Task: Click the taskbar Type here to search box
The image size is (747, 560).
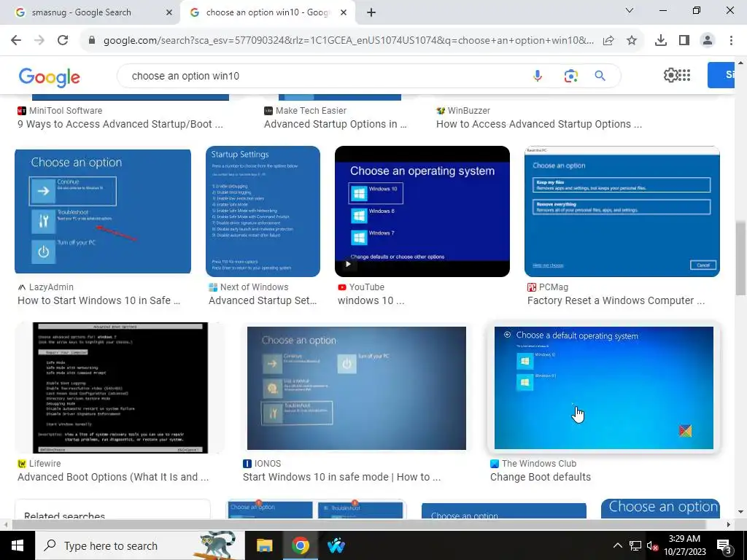Action: (x=139, y=545)
